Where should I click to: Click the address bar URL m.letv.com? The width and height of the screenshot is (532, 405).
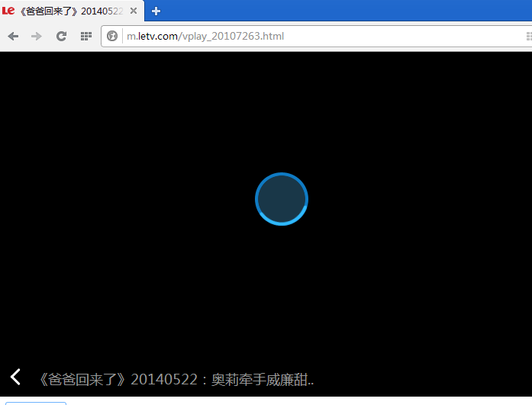[205, 36]
